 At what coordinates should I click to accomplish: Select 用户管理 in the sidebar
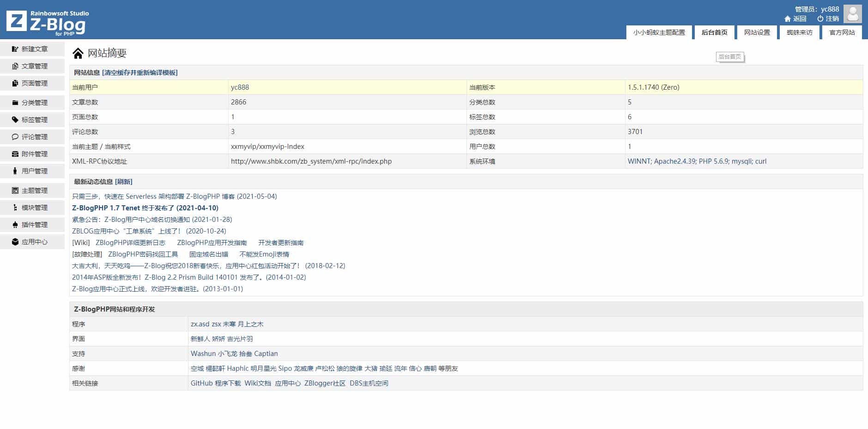point(32,171)
